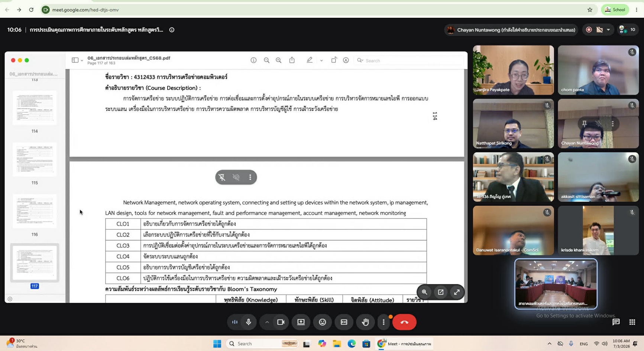Open more options three-dot menu in controls
This screenshot has height=351, width=644.
(x=384, y=322)
